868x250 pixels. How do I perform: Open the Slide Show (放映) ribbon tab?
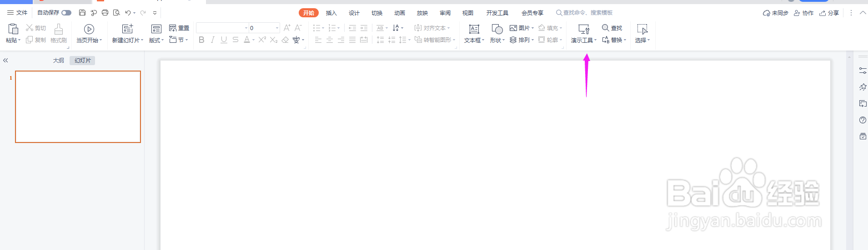tap(422, 13)
